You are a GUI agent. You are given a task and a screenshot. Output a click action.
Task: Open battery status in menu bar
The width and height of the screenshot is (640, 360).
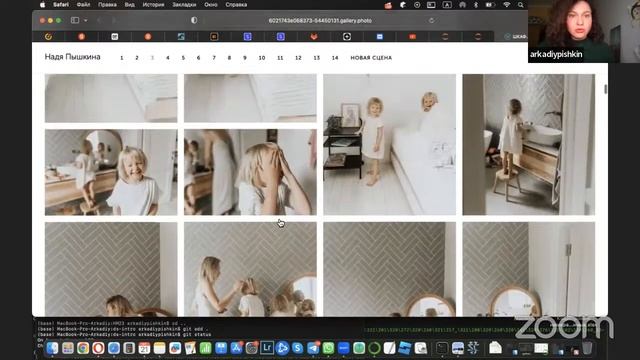tap(490, 5)
